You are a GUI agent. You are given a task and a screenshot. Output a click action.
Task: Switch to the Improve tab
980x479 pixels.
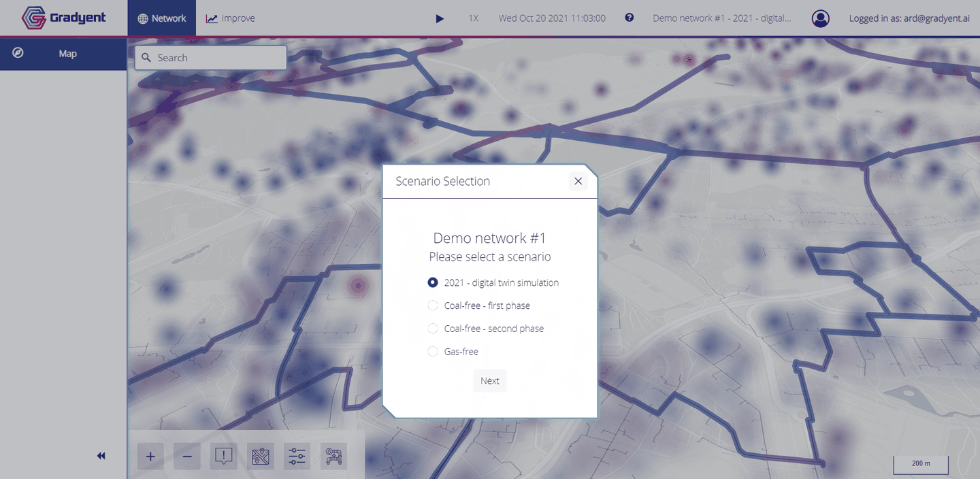coord(231,18)
